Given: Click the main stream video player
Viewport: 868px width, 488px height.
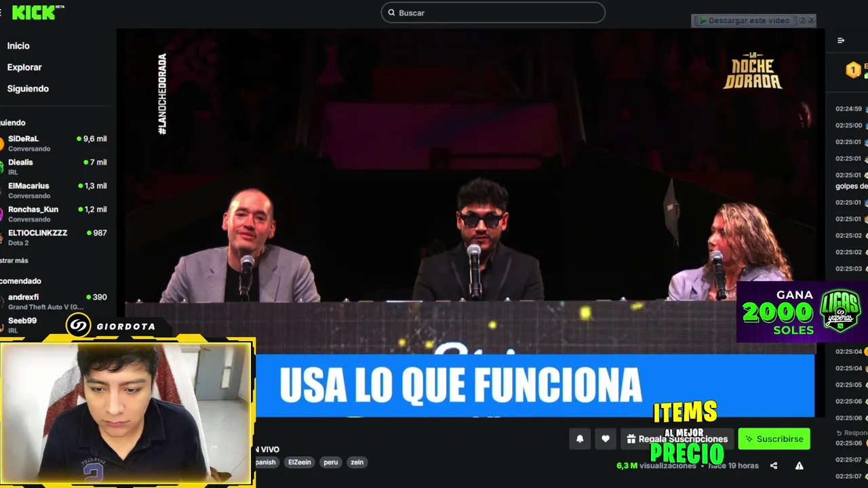Looking at the screenshot, I should point(471,224).
